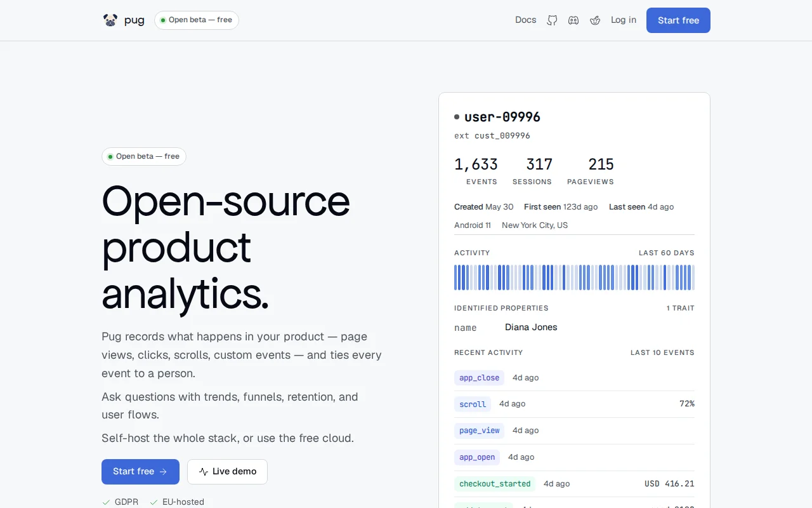Click the 215 pageviews count
Viewport: 812px width, 508px height.
[601, 164]
